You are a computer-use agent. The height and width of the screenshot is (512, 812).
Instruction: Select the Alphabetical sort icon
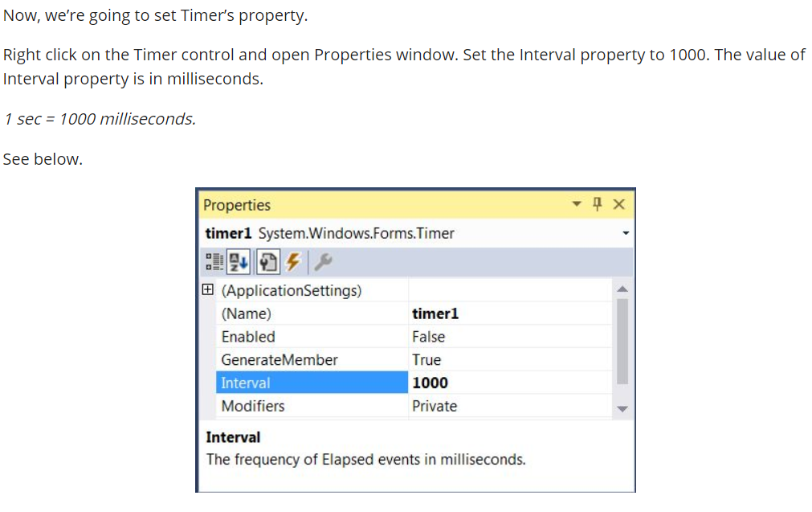238,261
